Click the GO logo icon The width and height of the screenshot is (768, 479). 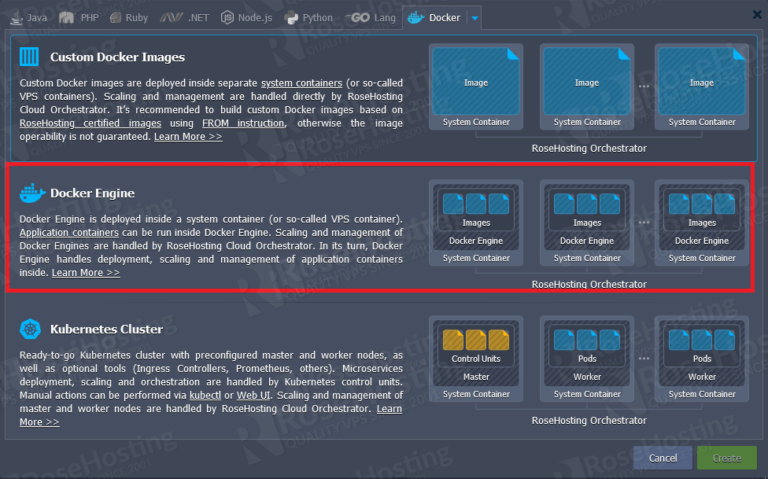coord(358,18)
